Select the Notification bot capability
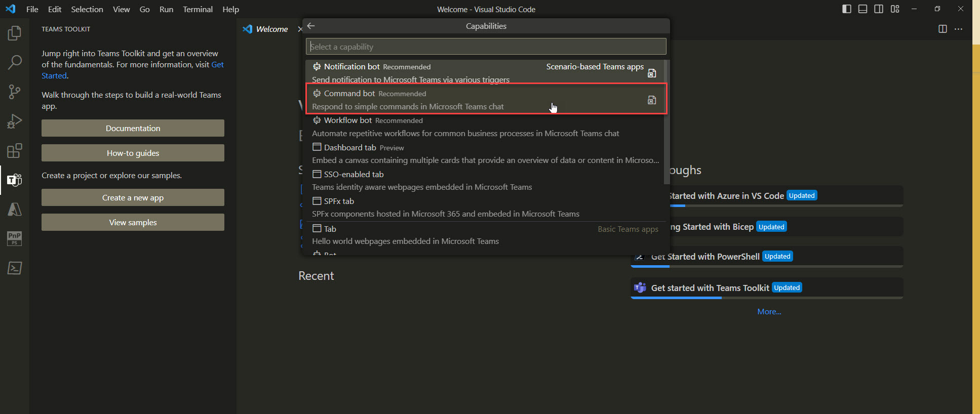Screen dimensions: 980x414 (x=485, y=73)
